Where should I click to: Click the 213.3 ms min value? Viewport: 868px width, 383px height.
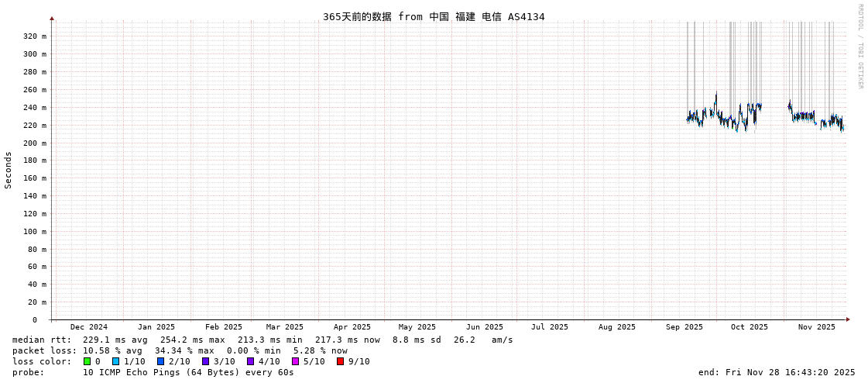coord(270,340)
